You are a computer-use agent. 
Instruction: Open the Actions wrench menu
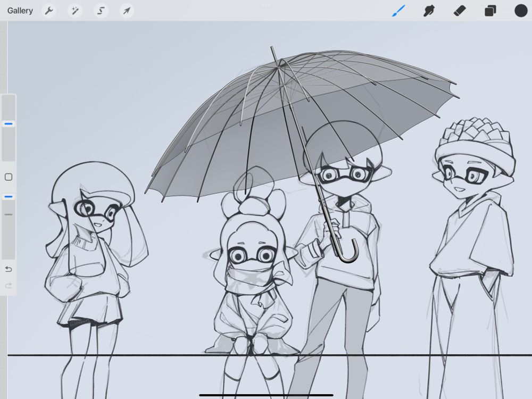(49, 11)
